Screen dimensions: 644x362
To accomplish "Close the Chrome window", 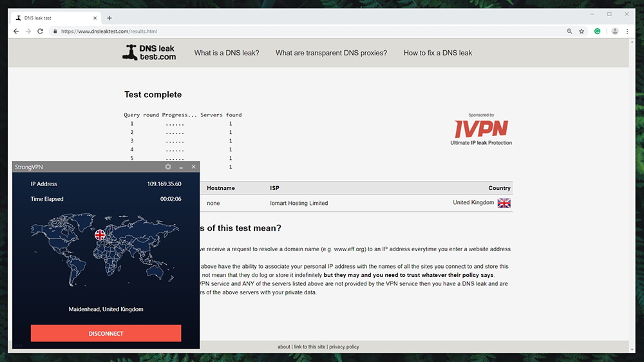I will click(x=627, y=14).
